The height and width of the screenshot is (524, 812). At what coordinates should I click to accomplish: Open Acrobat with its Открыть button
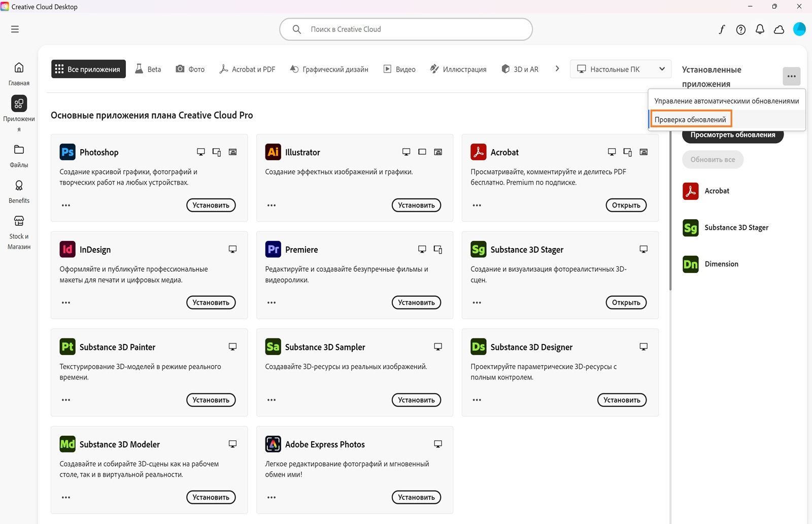tap(626, 205)
